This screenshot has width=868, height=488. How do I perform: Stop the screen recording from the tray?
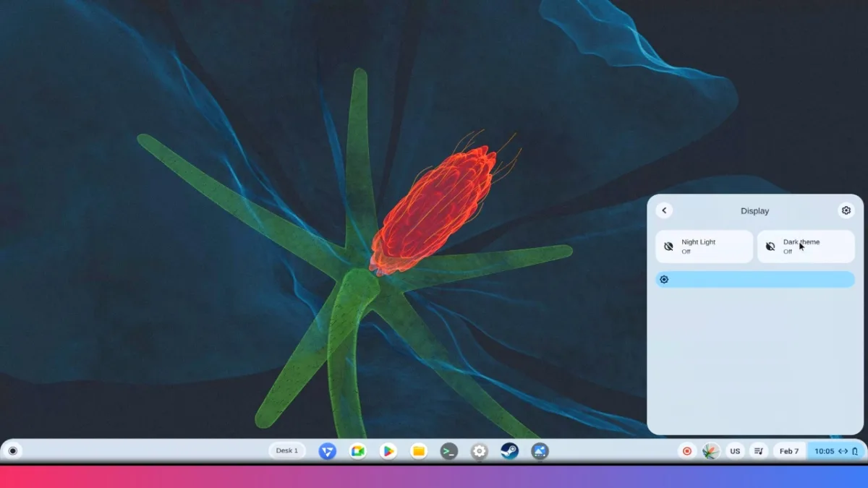tap(687, 451)
